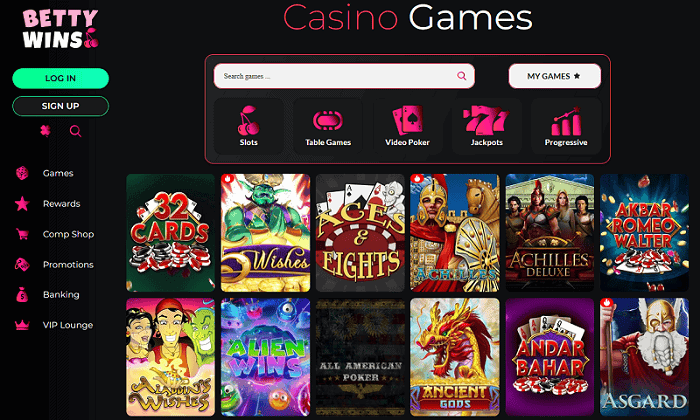This screenshot has height=420, width=700.
Task: Click the sidebar search magnifier icon
Action: pyautogui.click(x=75, y=131)
